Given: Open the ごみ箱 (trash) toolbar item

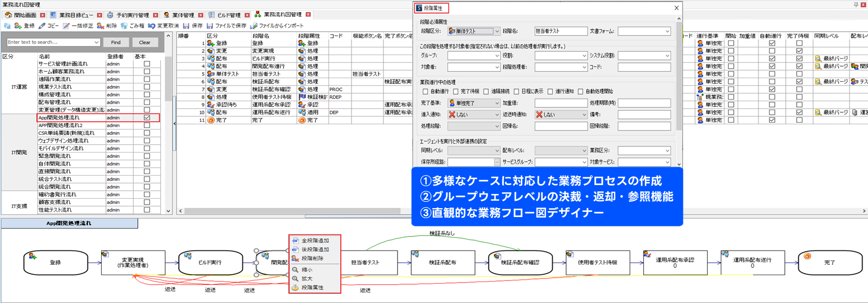Looking at the screenshot, I should [x=124, y=26].
